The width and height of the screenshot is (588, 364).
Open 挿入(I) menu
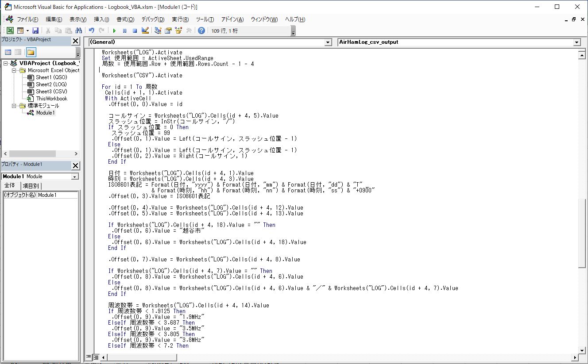coord(101,19)
